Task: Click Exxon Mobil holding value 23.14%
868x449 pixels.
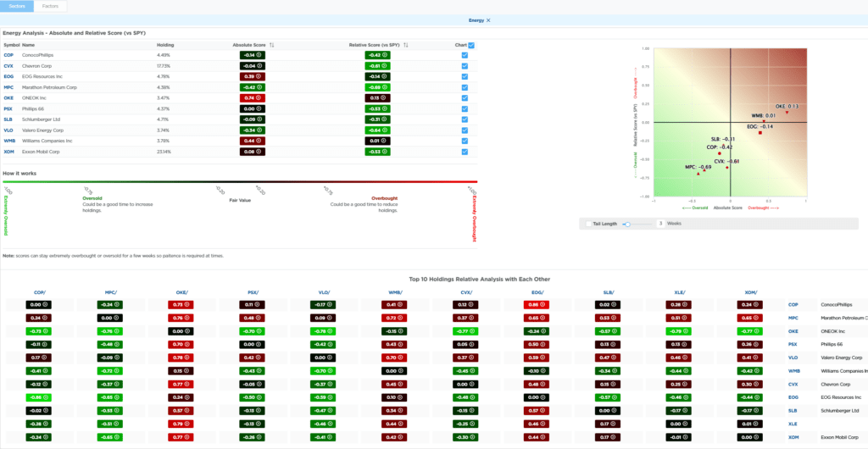Action: pyautogui.click(x=164, y=152)
